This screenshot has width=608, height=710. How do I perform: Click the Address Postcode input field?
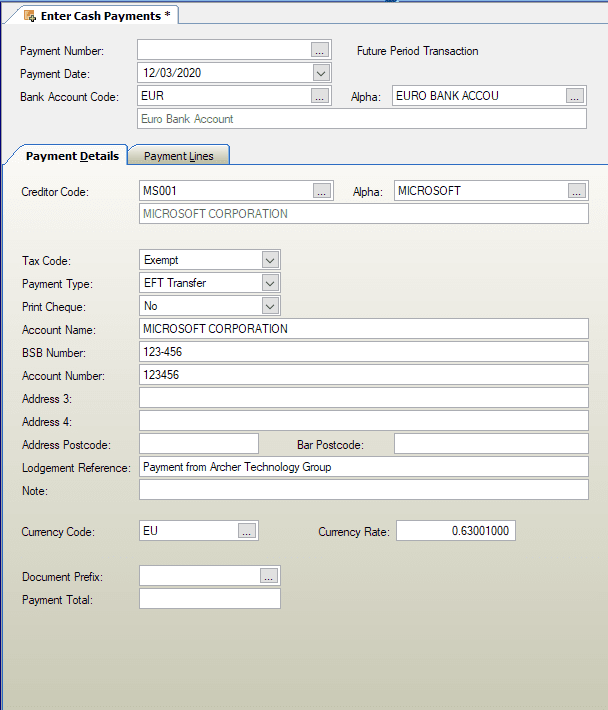tap(199, 444)
